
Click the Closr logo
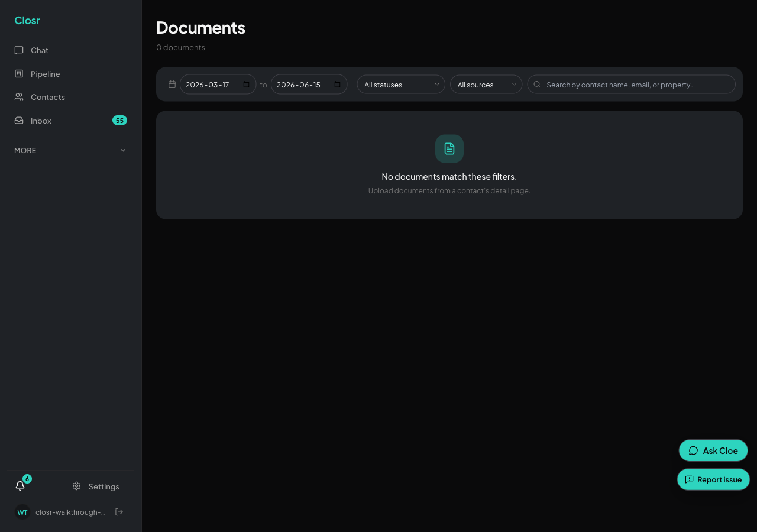point(27,21)
